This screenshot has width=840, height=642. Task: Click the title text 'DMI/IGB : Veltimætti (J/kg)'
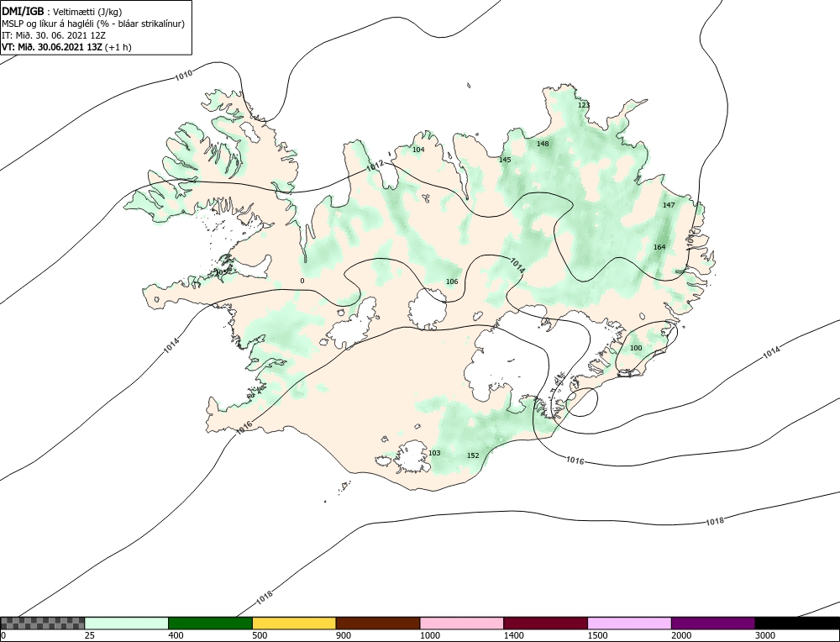tap(62, 11)
